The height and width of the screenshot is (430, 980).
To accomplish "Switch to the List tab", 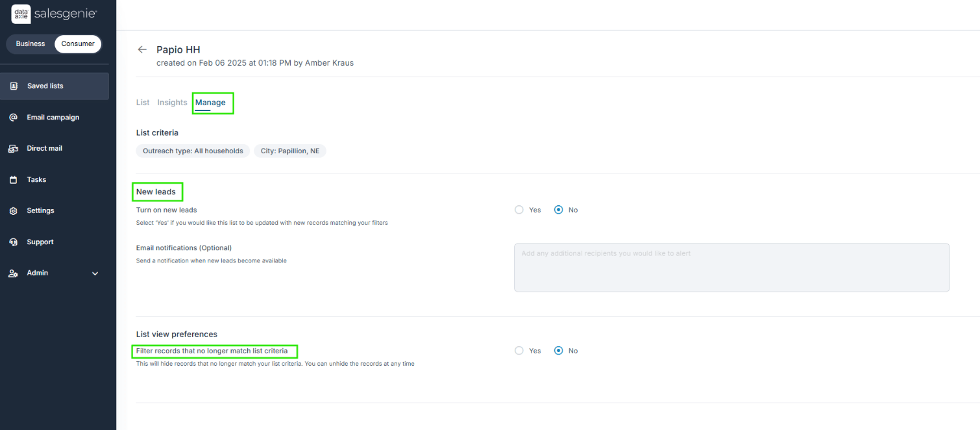I will [x=143, y=103].
